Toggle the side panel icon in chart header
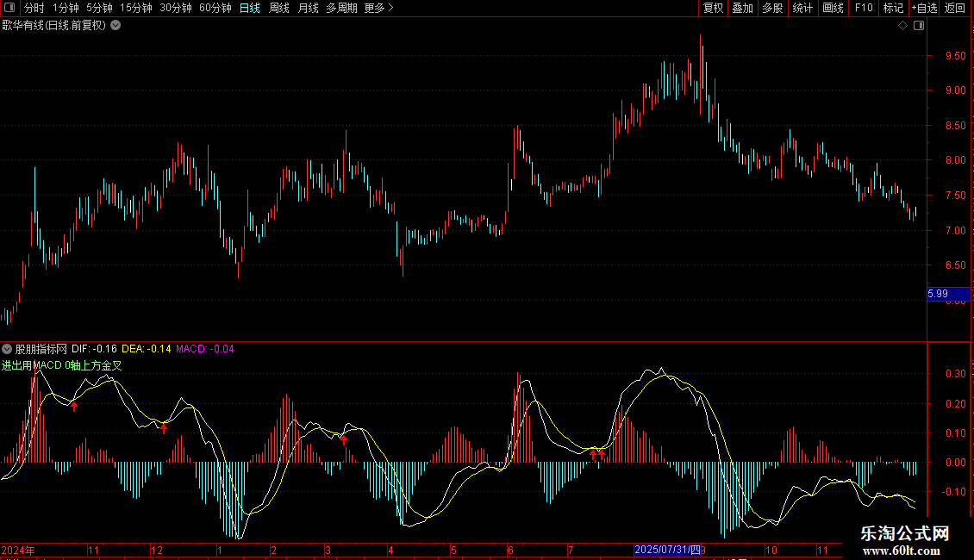 pyautogui.click(x=918, y=26)
